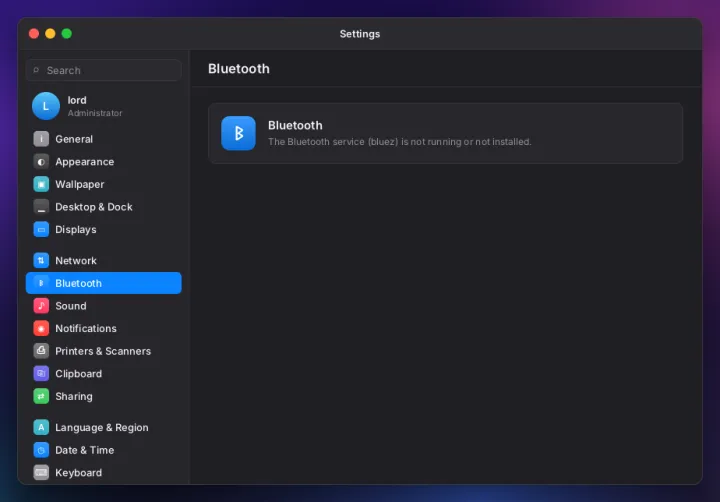720x502 pixels.
Task: Open General settings label
Action: pyautogui.click(x=74, y=139)
